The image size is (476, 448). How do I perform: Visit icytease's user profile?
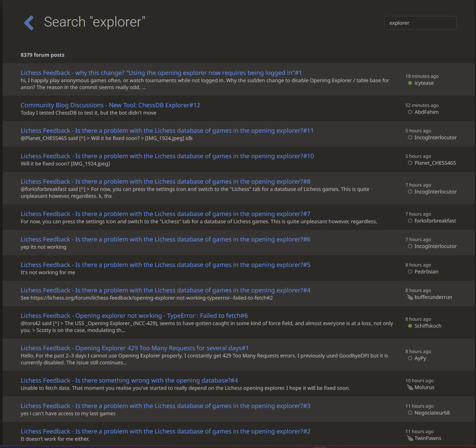424,83
